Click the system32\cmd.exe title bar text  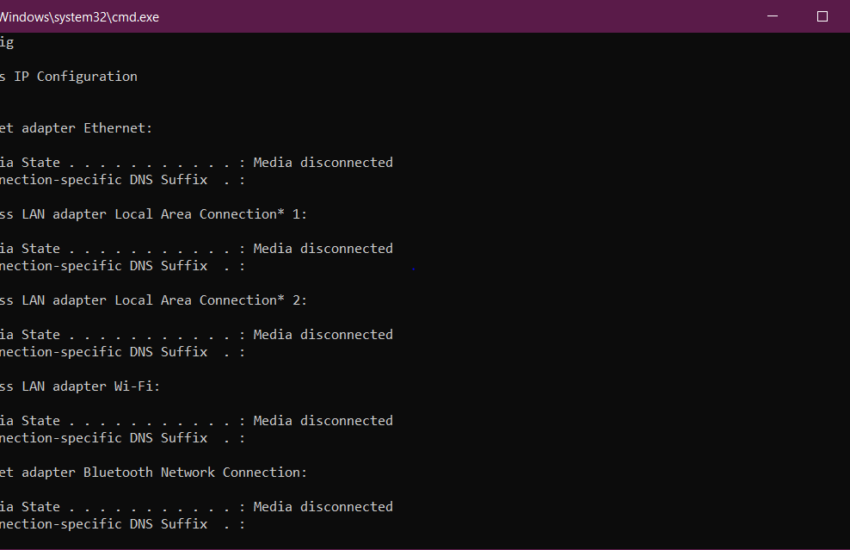80,17
